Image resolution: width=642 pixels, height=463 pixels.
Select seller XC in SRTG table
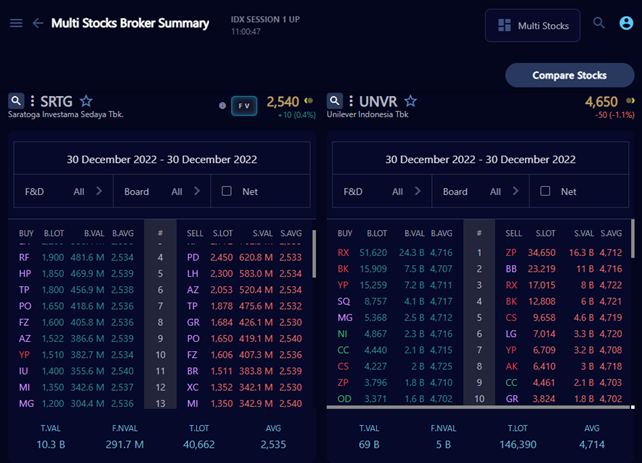coord(193,387)
